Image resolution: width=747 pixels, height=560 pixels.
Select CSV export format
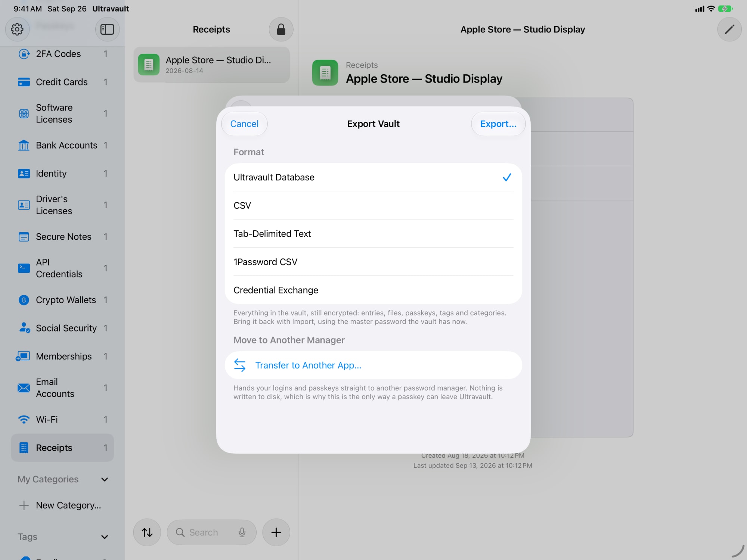[373, 205]
